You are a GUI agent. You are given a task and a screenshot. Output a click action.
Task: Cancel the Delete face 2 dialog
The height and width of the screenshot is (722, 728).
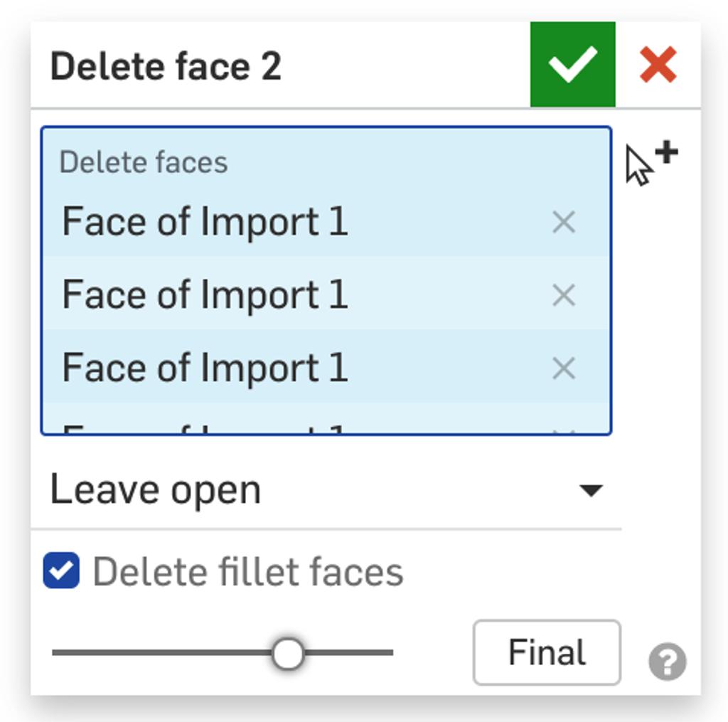coord(658,65)
